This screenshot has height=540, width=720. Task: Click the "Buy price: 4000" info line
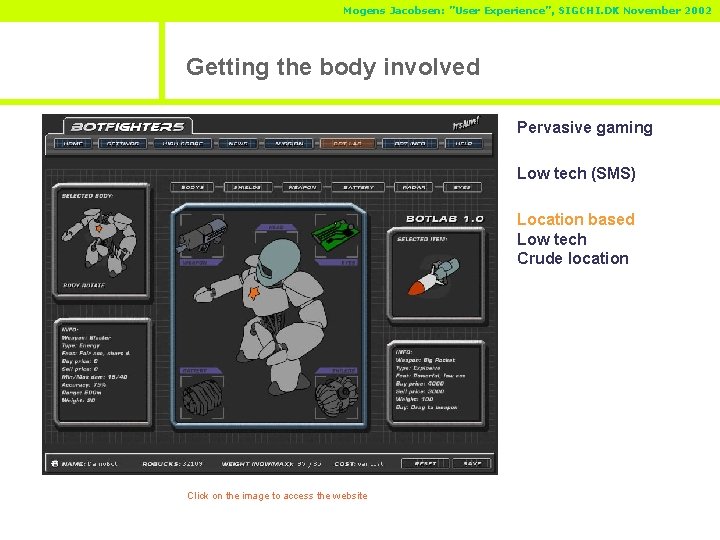[x=420, y=383]
